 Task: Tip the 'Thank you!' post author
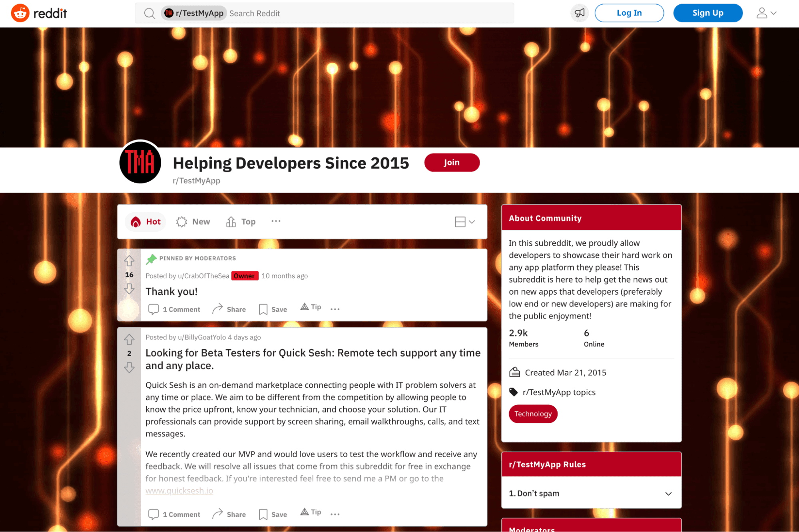[x=311, y=307]
